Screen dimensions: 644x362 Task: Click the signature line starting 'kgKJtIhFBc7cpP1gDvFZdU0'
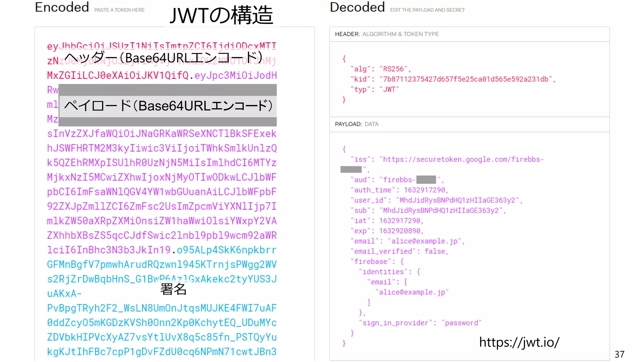[x=162, y=352]
